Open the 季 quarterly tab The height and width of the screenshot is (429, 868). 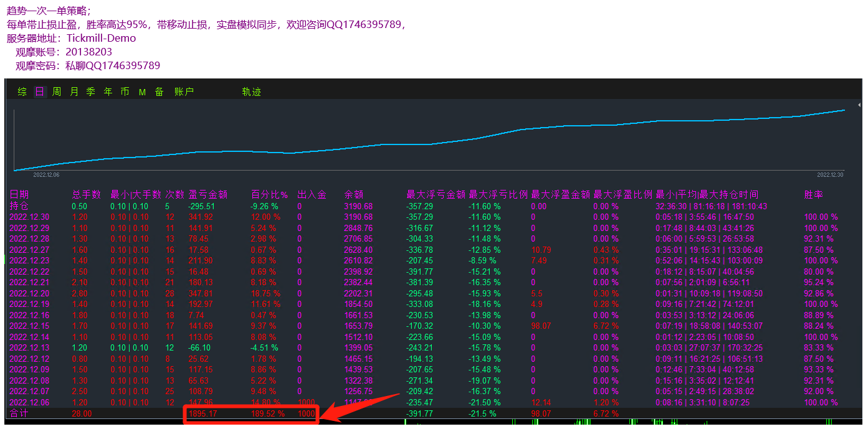(x=91, y=92)
